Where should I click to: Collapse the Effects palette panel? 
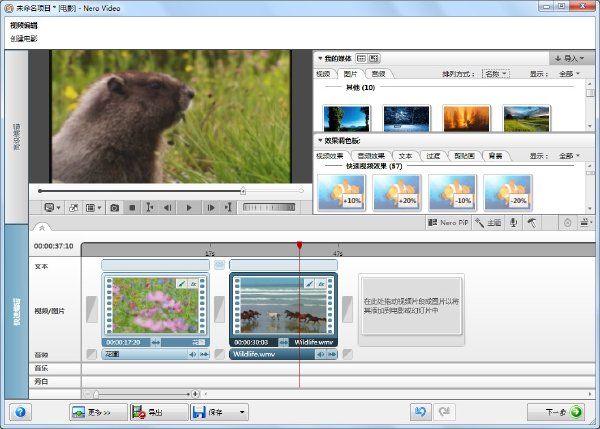(x=320, y=140)
